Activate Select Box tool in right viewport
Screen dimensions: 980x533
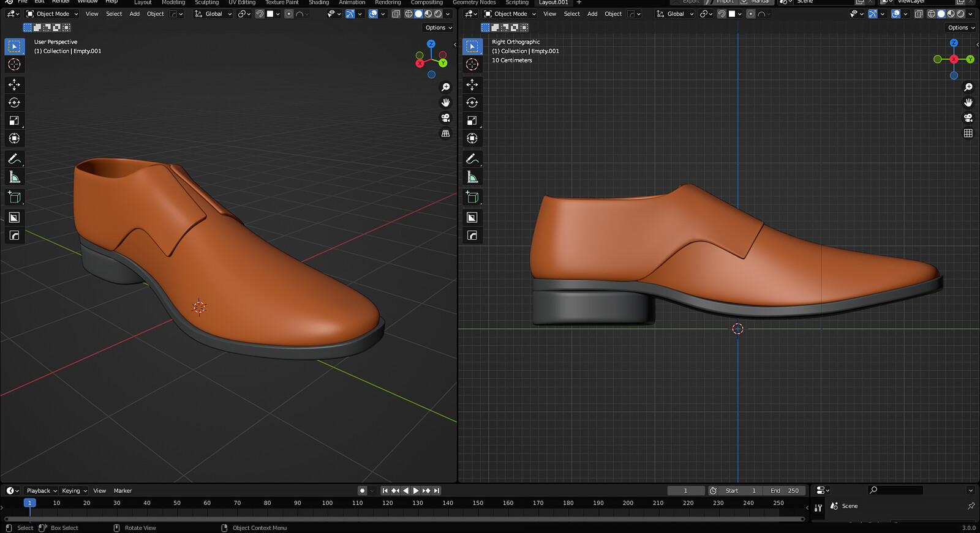click(x=472, y=47)
